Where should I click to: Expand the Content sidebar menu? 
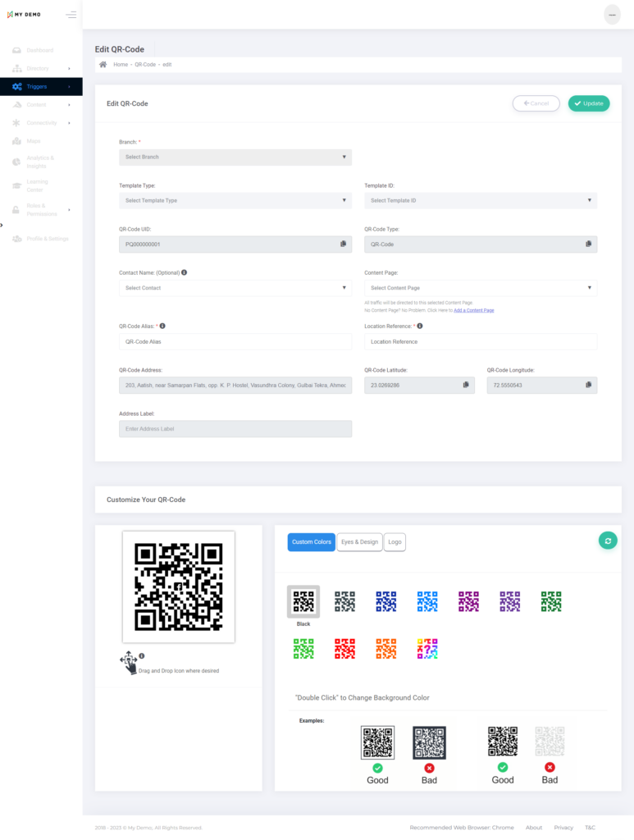[41, 105]
